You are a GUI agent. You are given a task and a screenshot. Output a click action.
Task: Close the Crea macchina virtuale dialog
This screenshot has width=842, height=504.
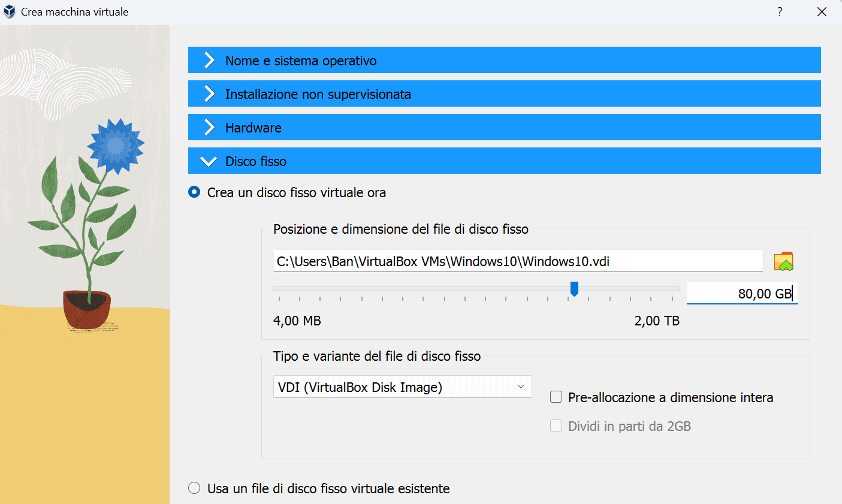tap(822, 12)
